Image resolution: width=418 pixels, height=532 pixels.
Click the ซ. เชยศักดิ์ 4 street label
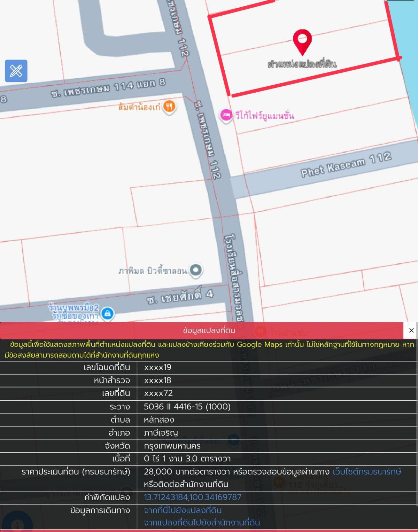coord(180,296)
